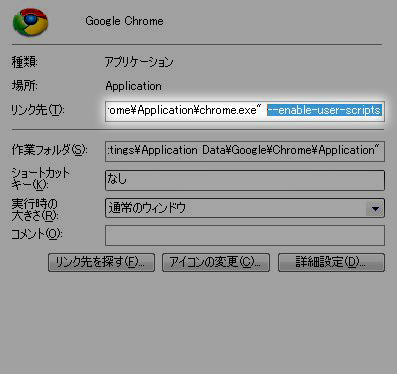Click the リンク先 target path field
The image size is (397, 374).
tap(245, 111)
